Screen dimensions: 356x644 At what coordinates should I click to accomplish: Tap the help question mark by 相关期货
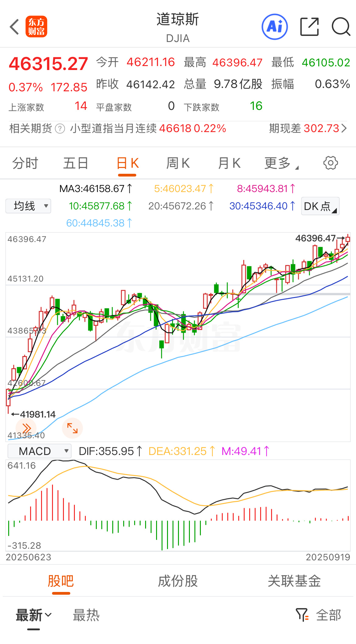coord(60,129)
